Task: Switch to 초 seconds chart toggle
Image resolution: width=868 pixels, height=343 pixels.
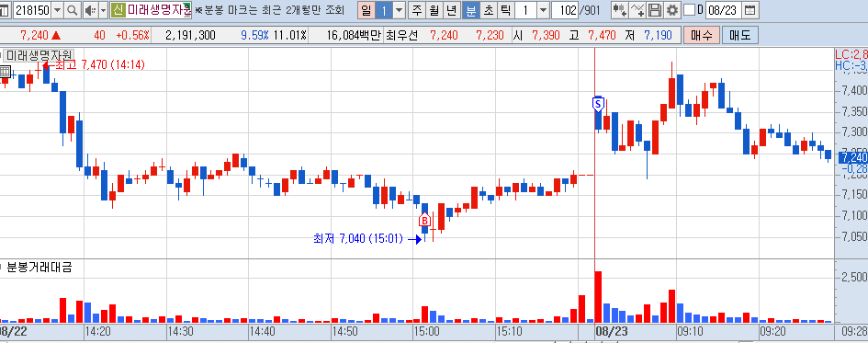Action: tap(489, 10)
